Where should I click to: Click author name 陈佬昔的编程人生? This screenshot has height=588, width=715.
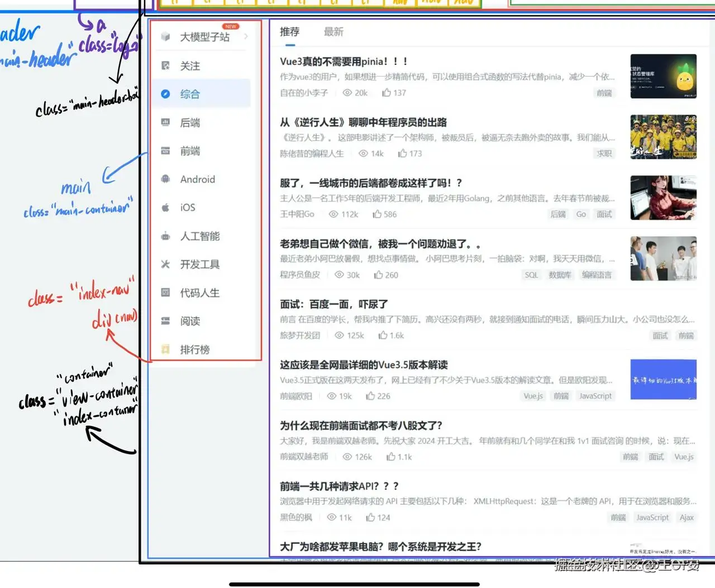312,153
